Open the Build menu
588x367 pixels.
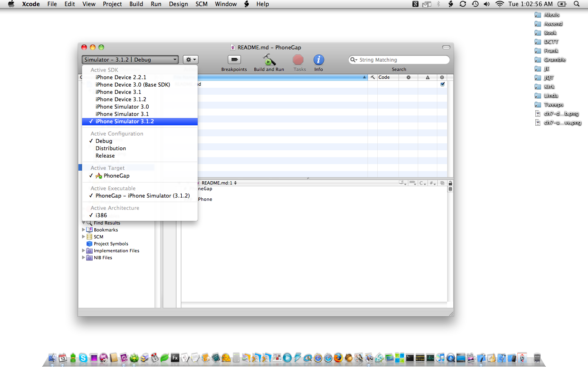136,4
